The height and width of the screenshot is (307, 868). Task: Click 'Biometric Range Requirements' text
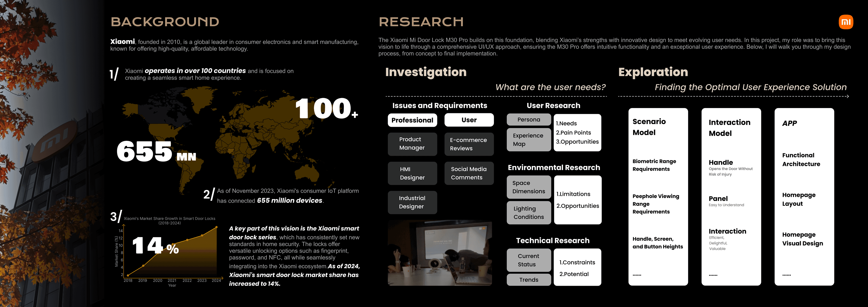click(x=654, y=165)
